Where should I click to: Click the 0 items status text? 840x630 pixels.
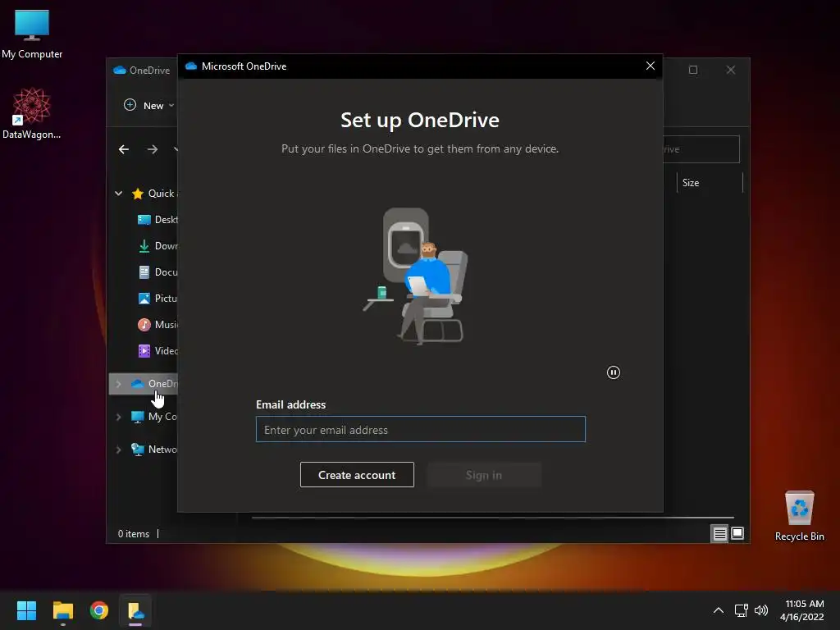(x=134, y=533)
